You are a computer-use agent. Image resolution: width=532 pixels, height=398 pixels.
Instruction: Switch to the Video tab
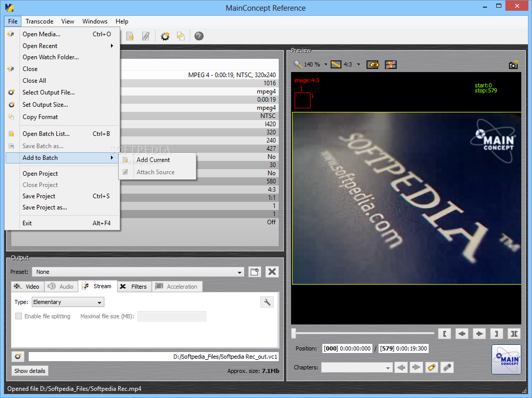27,287
